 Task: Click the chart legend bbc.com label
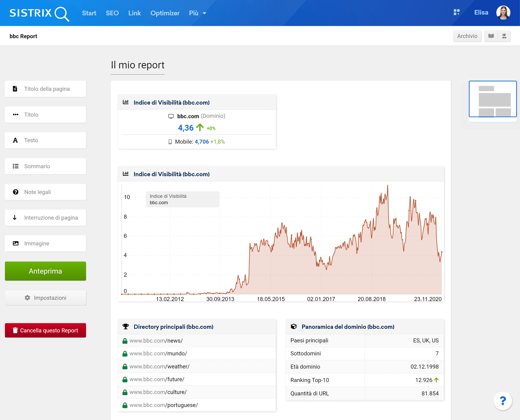click(158, 203)
